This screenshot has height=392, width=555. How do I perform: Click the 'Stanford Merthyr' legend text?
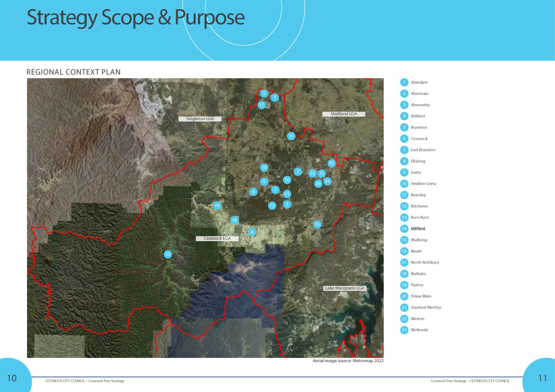point(426,308)
